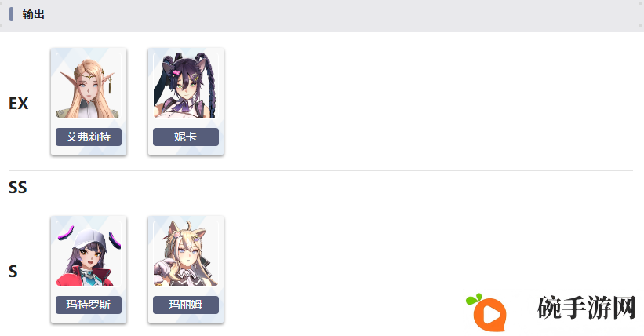Select the 妮卡 cat-eared character portrait
Viewport: 644px width, 336px height.
[x=186, y=86]
